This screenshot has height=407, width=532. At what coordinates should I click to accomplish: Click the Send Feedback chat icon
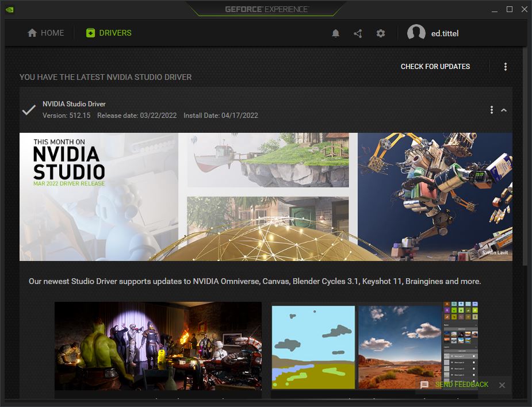click(x=424, y=385)
